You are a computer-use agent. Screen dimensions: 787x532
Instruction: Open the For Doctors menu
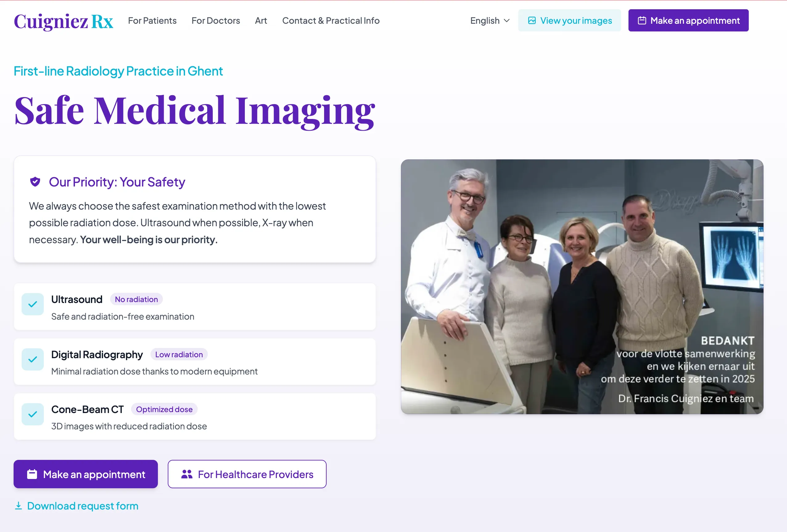(x=216, y=21)
